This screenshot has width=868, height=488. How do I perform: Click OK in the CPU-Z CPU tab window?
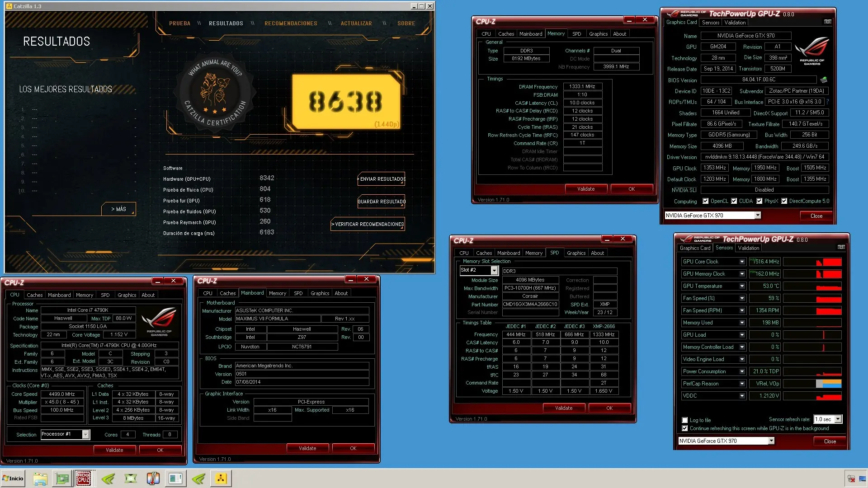pyautogui.click(x=160, y=450)
